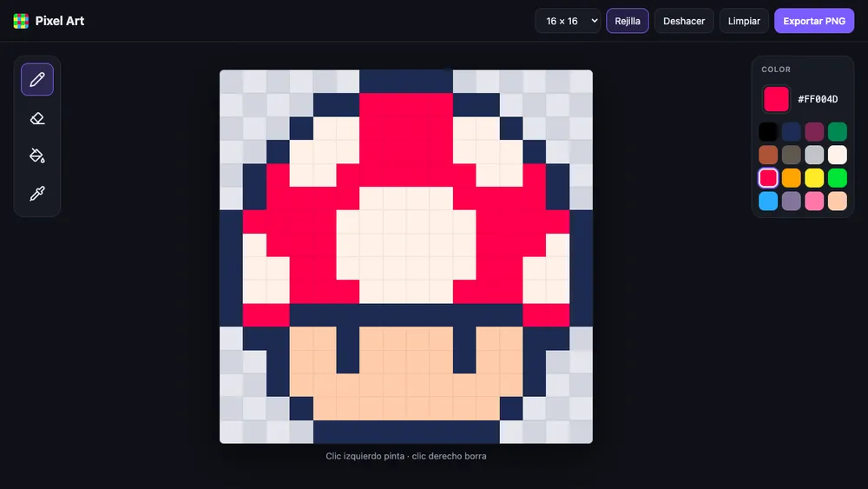Pick the bright green palette swatch

[x=838, y=178]
